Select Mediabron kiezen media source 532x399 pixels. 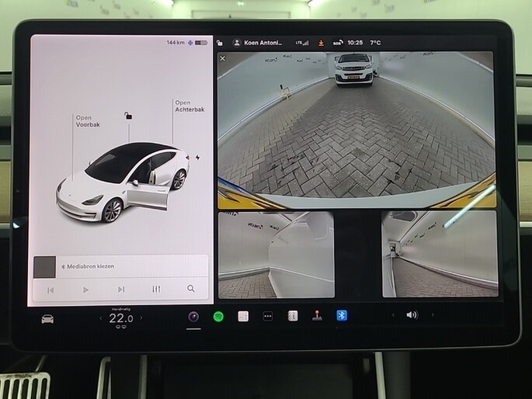90,266
